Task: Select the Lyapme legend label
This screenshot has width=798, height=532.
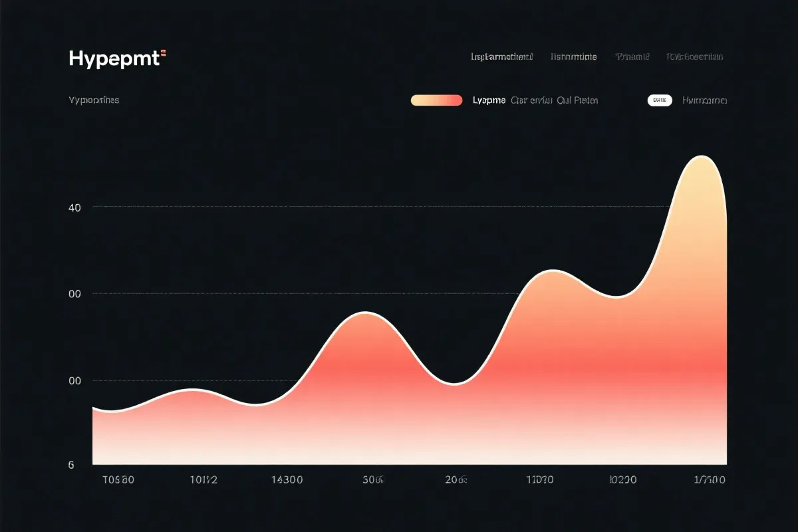Action: (x=489, y=100)
